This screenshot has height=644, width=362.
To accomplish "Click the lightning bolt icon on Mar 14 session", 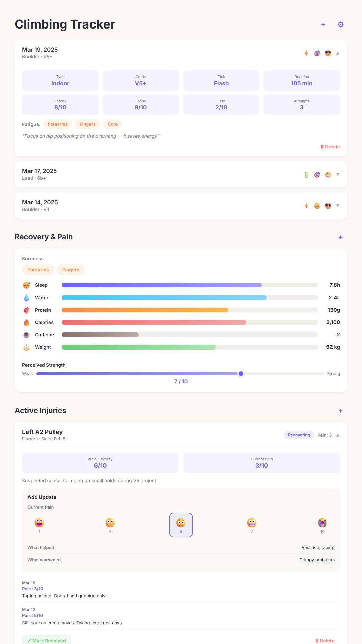I will [x=306, y=206].
